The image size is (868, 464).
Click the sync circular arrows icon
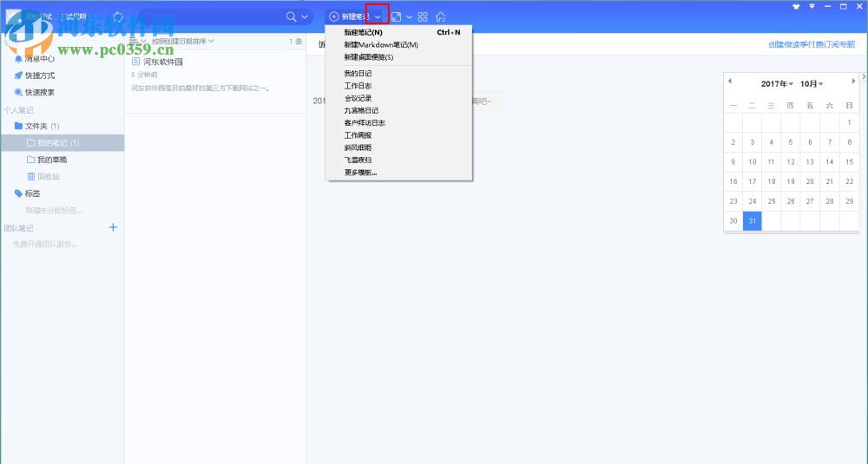(117, 17)
